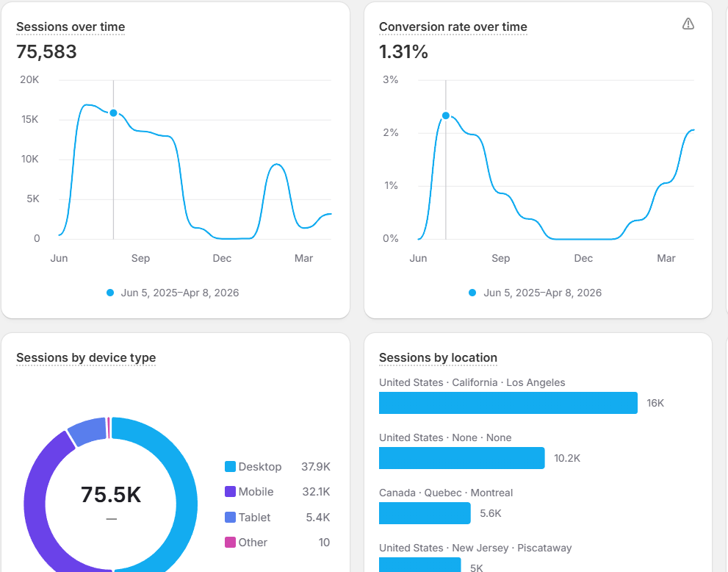The image size is (728, 572).
Task: Open the Sessions by location report title
Action: 438,358
